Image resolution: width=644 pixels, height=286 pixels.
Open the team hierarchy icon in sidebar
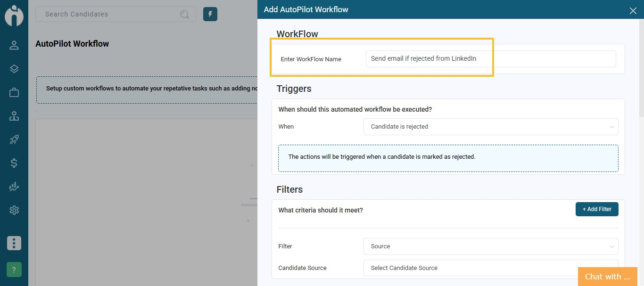pos(14,116)
